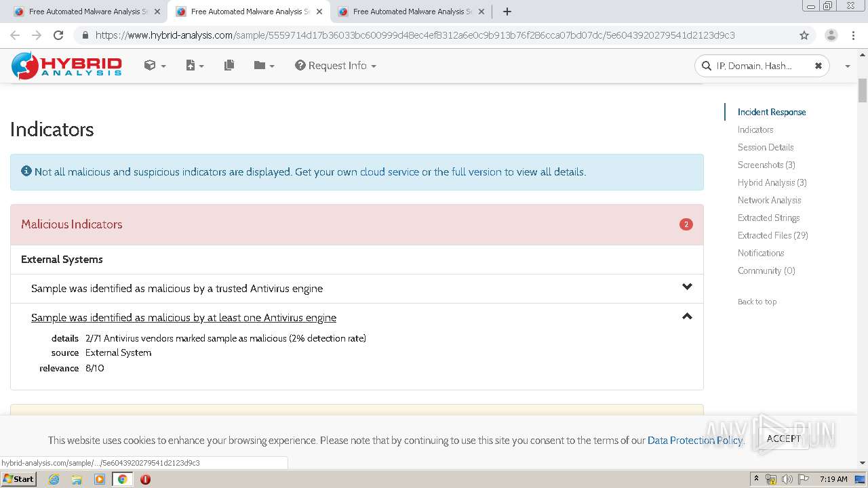Click the info icon in the blue notice
The image size is (868, 488).
coord(26,171)
